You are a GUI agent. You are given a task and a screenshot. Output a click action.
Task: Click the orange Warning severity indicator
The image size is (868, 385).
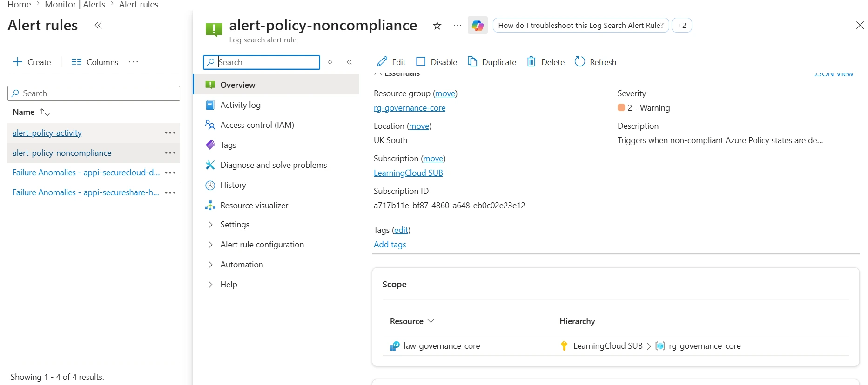click(x=621, y=108)
